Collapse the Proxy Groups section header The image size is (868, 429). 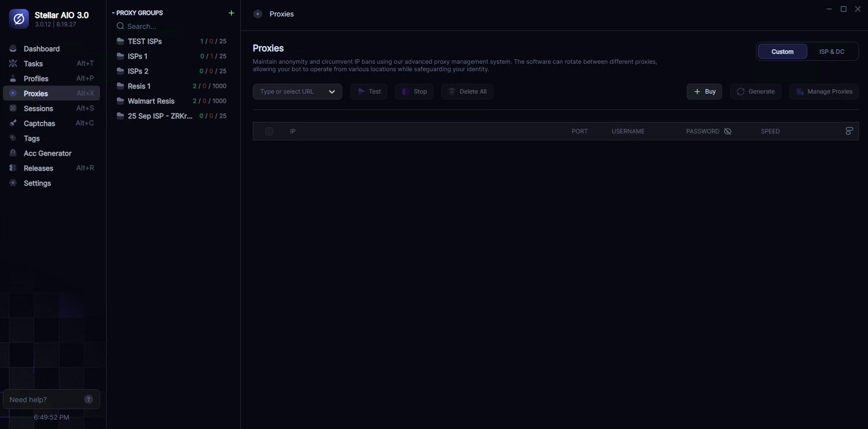(138, 13)
